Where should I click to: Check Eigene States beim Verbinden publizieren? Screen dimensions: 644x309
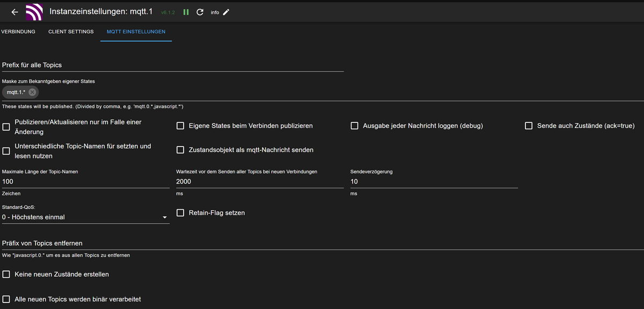point(180,126)
